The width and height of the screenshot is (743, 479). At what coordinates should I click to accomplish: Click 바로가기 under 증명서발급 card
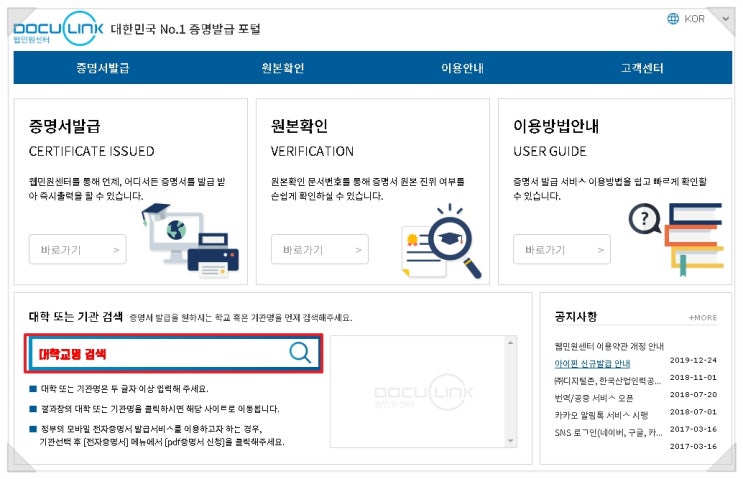(78, 249)
